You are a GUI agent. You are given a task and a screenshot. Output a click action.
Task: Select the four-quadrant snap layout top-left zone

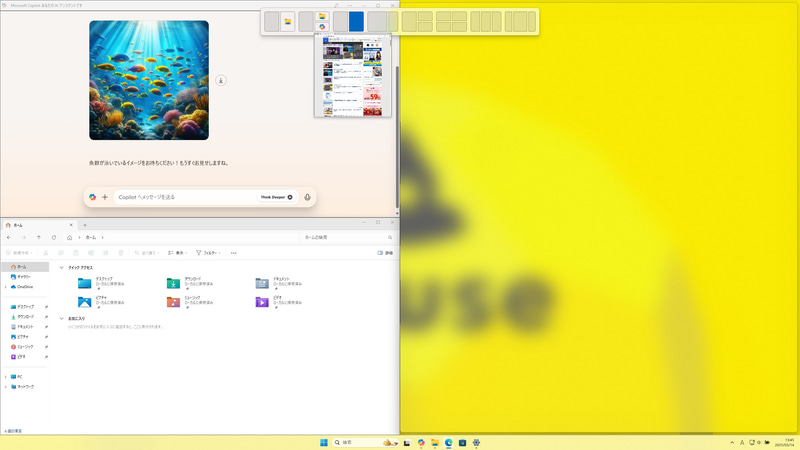pos(443,16)
